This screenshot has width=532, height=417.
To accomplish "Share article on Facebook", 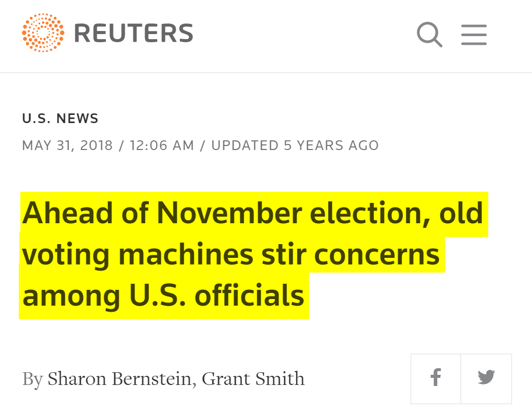I will point(435,378).
